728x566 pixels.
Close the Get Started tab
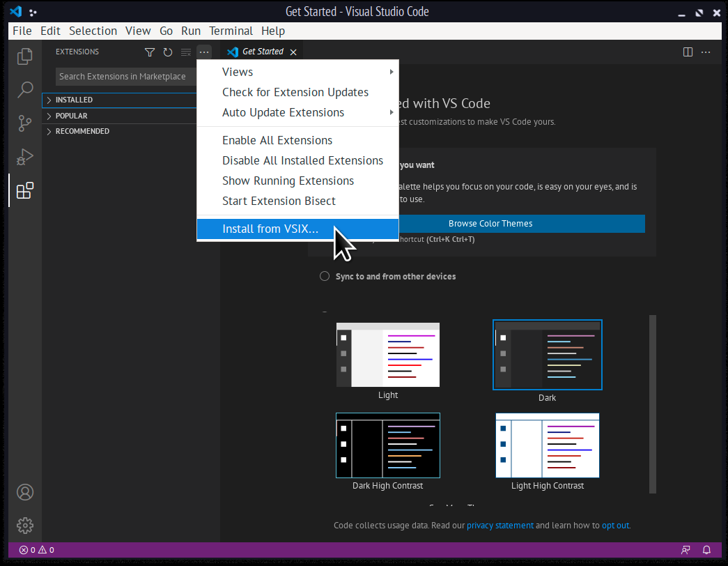[x=293, y=52]
